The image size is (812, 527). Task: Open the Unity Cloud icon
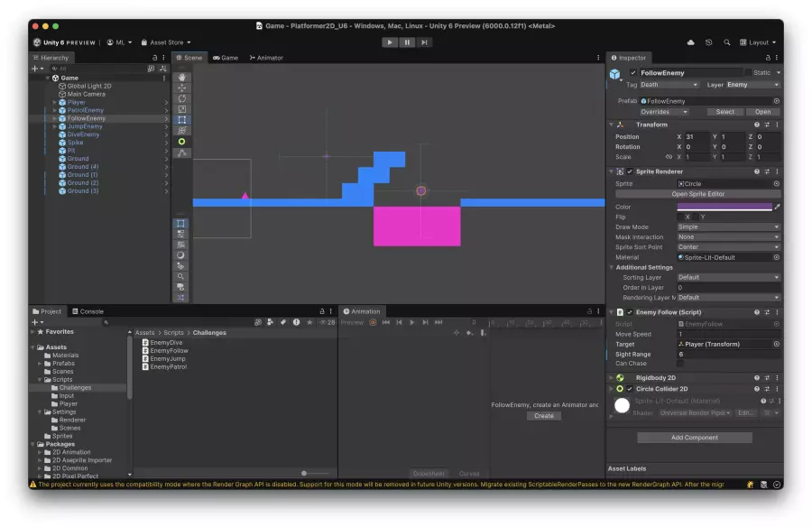click(x=691, y=42)
